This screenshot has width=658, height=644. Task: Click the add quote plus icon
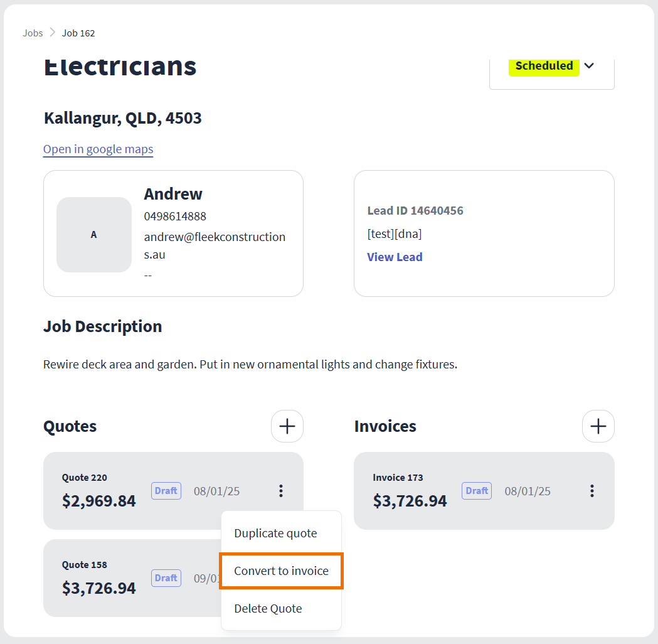click(x=287, y=426)
